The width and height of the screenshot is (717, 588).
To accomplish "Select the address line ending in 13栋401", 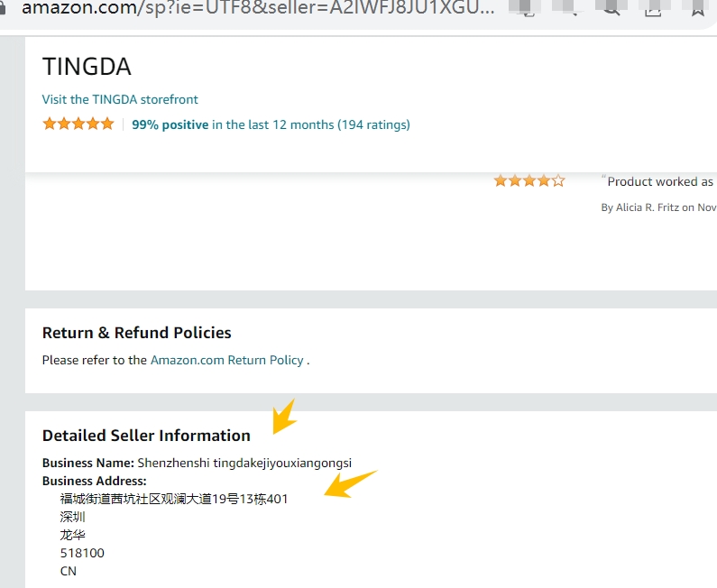I will [x=174, y=499].
